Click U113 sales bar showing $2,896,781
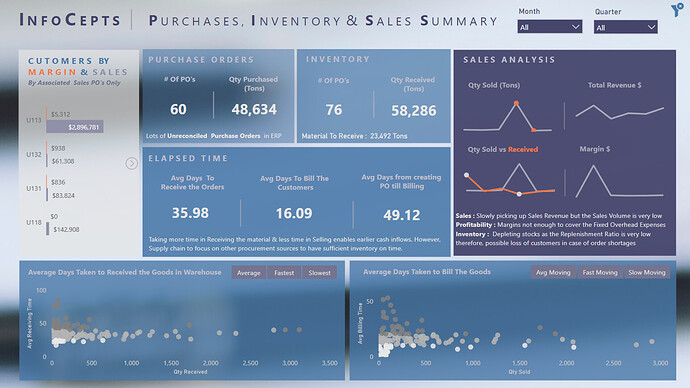The width and height of the screenshot is (690, 388). 75,127
